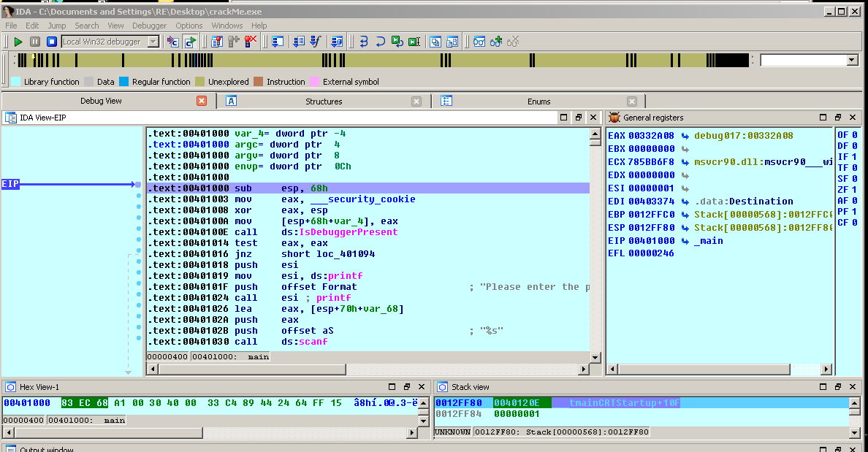Click the Regular function blue legend swatch
The image size is (868, 452).
point(123,82)
